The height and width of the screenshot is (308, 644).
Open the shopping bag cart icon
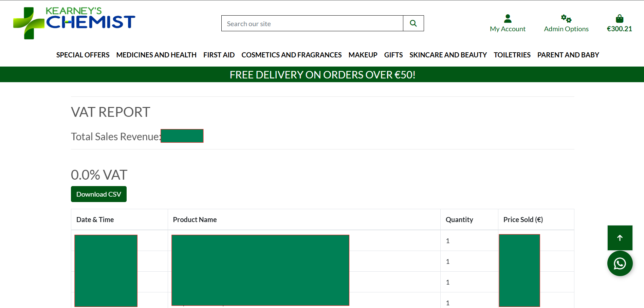click(620, 18)
